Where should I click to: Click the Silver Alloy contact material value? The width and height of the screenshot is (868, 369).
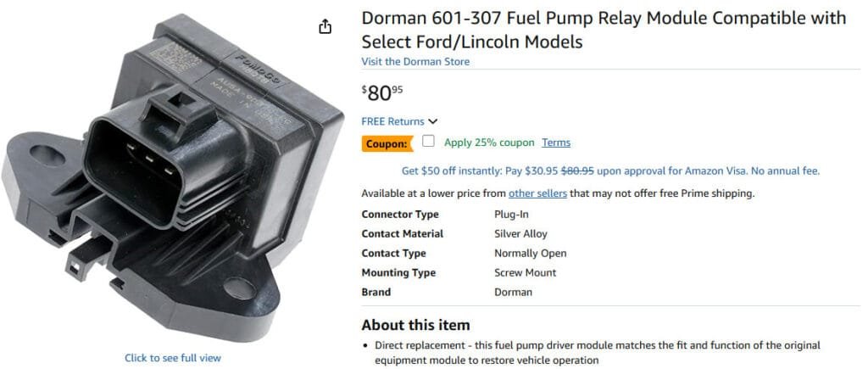click(x=520, y=233)
